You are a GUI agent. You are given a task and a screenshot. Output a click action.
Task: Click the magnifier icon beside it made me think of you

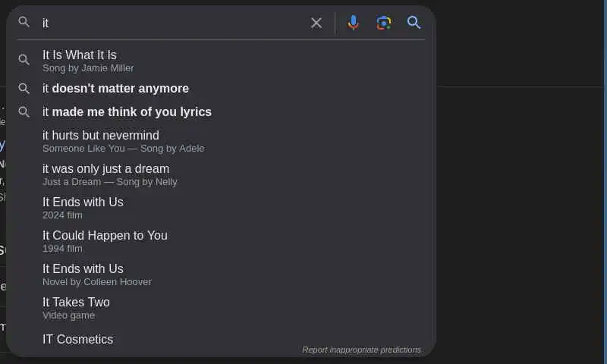24,111
